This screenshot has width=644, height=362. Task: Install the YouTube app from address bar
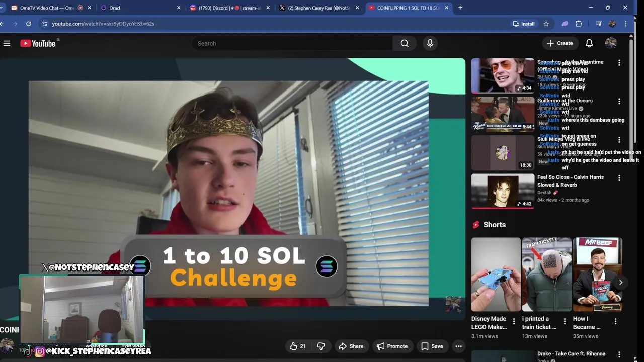point(523,24)
